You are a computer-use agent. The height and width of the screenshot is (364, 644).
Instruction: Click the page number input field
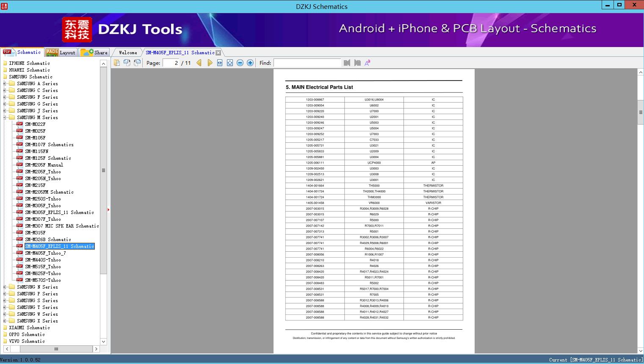(171, 63)
